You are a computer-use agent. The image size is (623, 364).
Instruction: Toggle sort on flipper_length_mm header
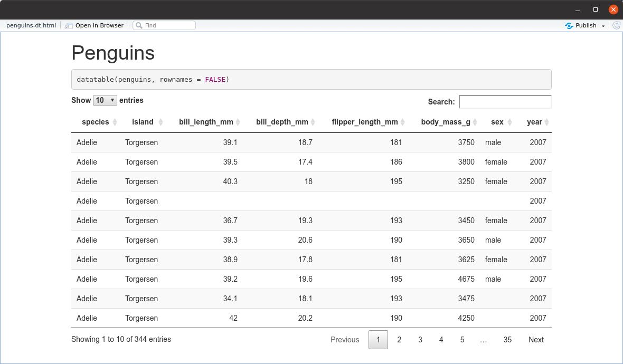365,122
